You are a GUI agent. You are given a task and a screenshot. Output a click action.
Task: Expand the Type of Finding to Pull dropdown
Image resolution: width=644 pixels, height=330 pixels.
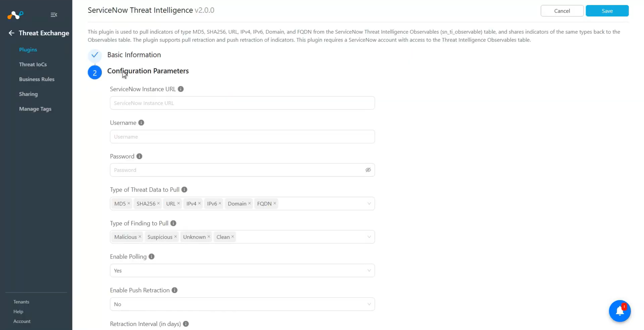369,237
